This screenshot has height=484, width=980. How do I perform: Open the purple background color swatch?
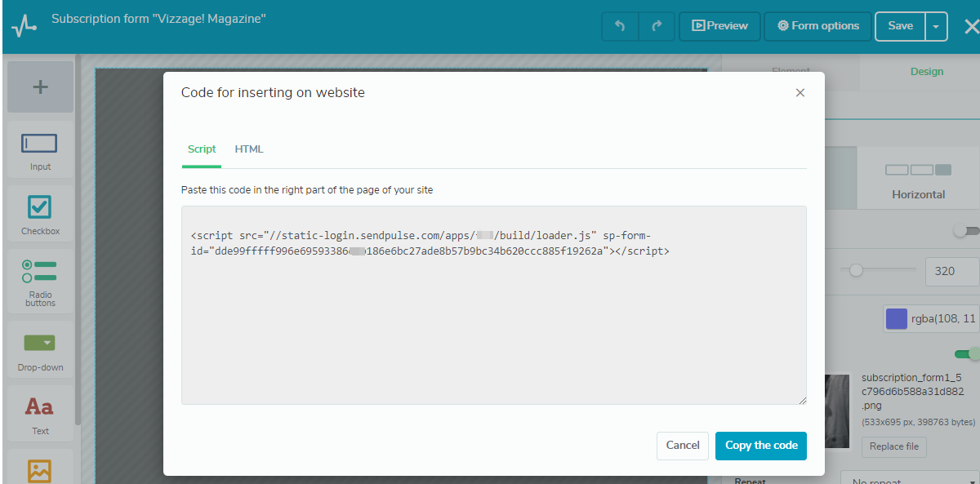[897, 318]
